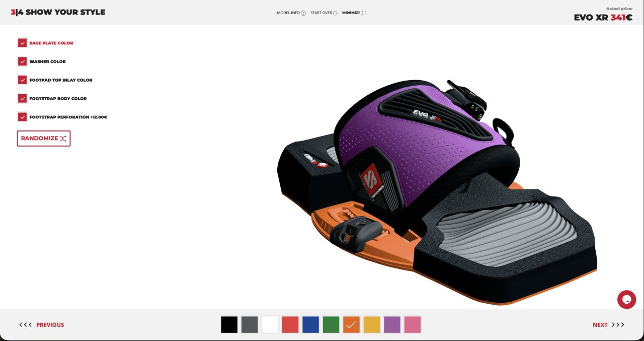Open the red chat bubble widget
The width and height of the screenshot is (644, 341).
point(627,300)
